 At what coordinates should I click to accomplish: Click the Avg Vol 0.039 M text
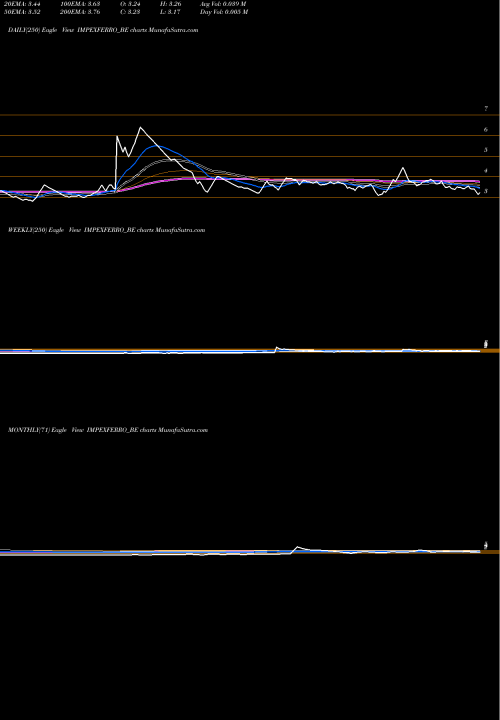223,4
